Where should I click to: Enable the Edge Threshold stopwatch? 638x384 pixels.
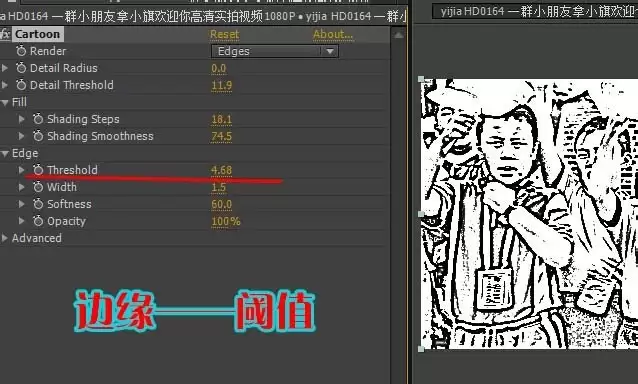click(38, 170)
